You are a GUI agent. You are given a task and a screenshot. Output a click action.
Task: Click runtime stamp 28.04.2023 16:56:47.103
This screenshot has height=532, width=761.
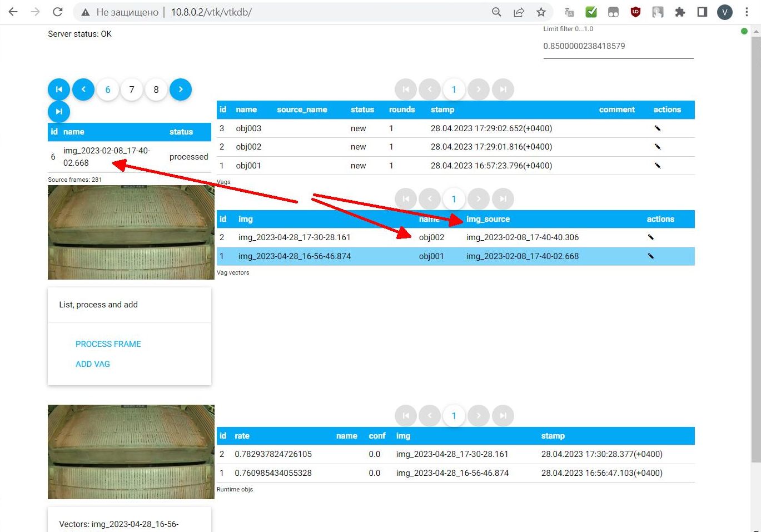point(602,473)
